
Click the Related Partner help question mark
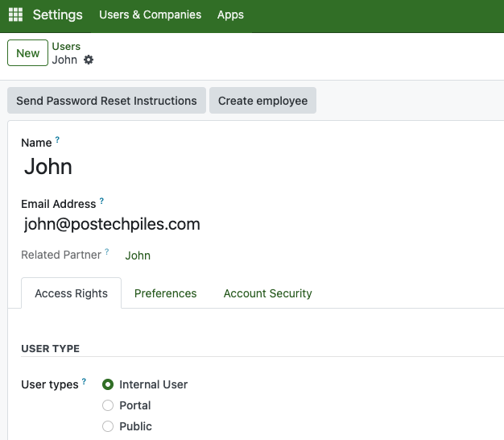coord(106,252)
